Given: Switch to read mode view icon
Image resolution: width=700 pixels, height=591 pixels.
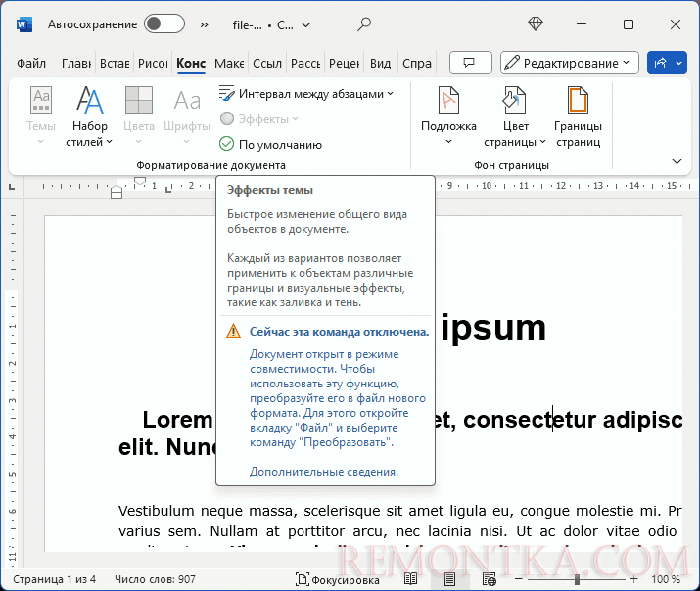Looking at the screenshot, I should click(x=410, y=579).
